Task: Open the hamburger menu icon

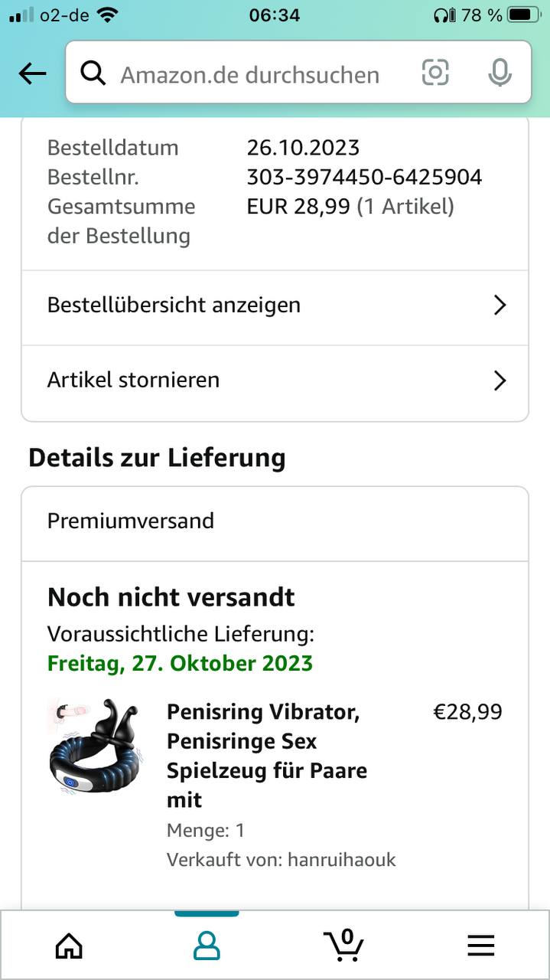Action: pyautogui.click(x=480, y=946)
